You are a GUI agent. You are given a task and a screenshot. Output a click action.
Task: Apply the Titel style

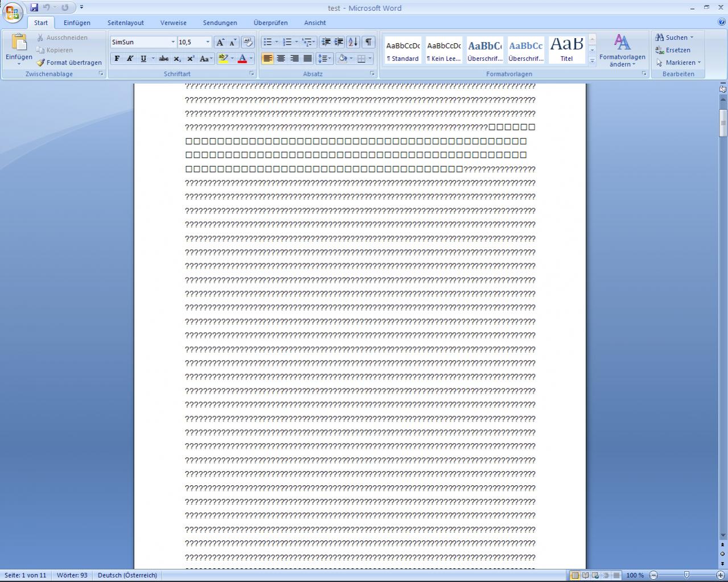566,50
